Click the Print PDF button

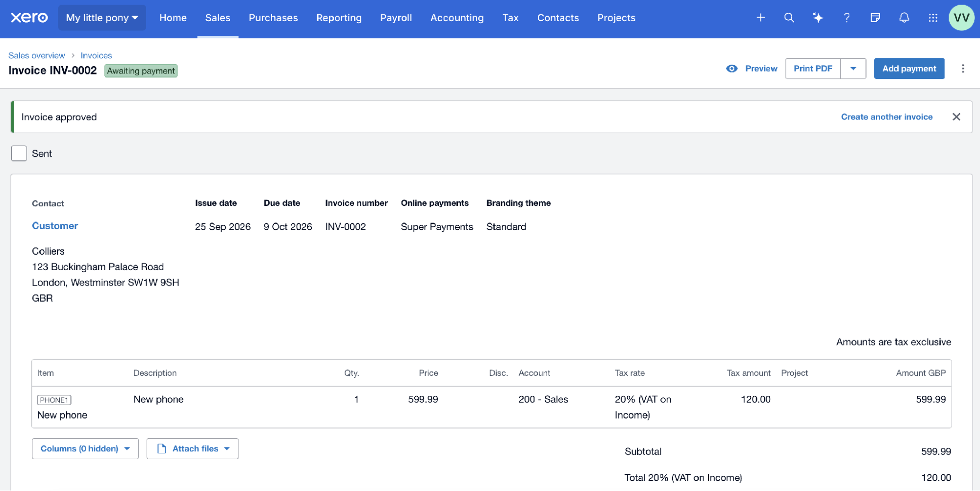(x=813, y=69)
